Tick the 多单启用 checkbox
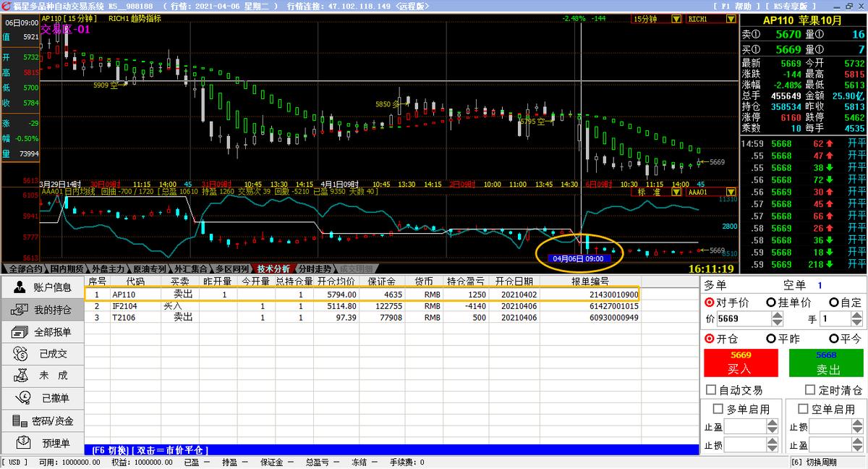Viewport: 868px width, 469px height. 741,409
